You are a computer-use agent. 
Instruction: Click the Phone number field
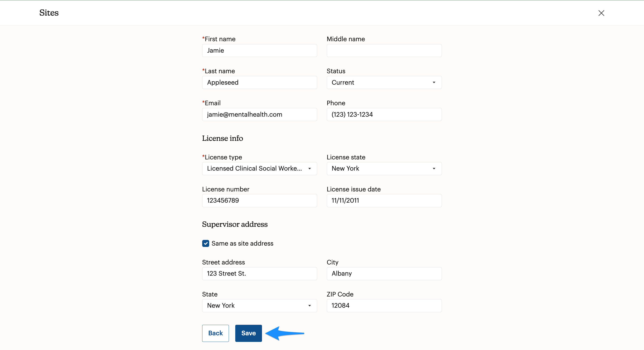384,114
